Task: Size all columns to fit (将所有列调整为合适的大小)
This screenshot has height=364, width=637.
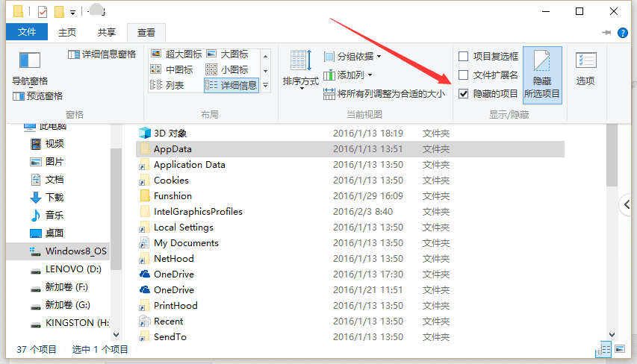Action: (x=385, y=94)
